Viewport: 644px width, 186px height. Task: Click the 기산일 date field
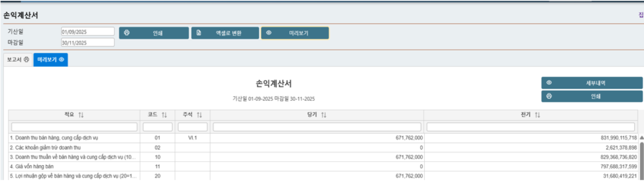click(x=88, y=32)
